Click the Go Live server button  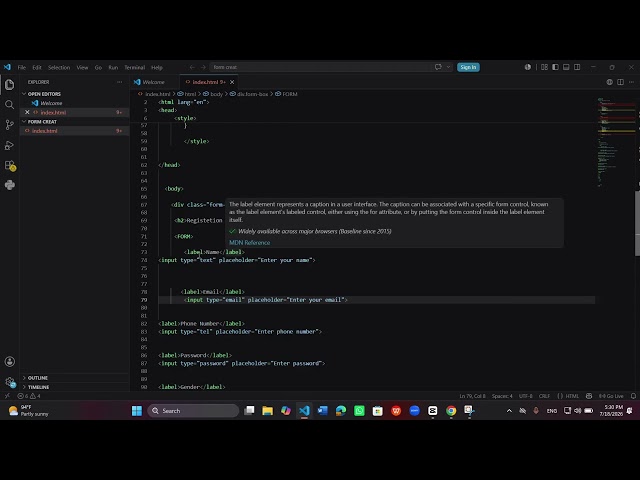(x=611, y=396)
